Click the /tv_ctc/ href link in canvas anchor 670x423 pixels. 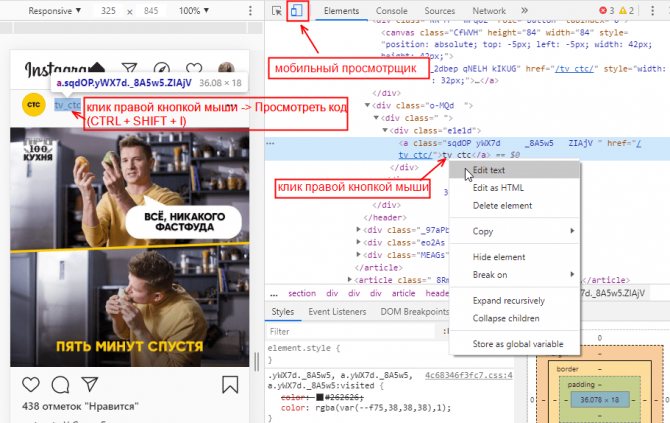(x=574, y=69)
